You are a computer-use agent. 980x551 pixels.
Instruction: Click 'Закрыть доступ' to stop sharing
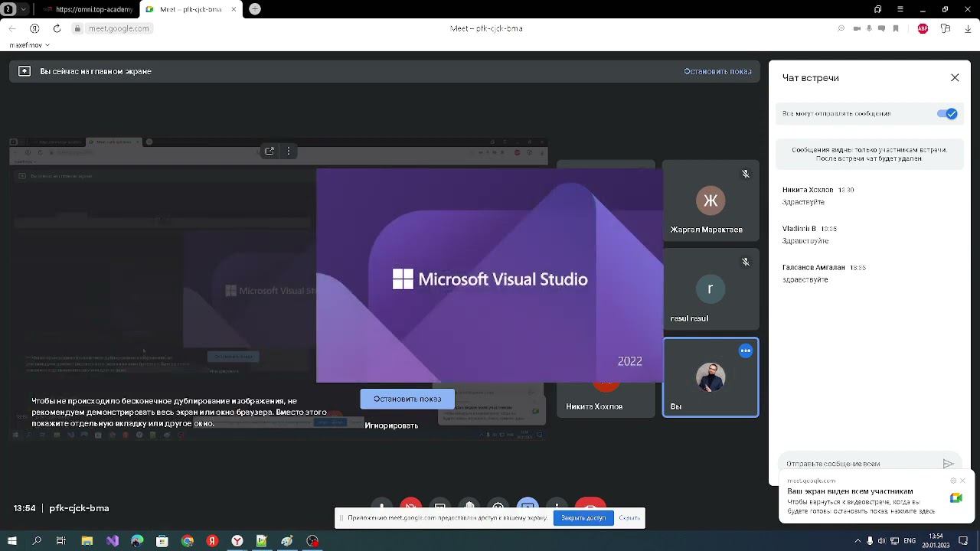583,518
